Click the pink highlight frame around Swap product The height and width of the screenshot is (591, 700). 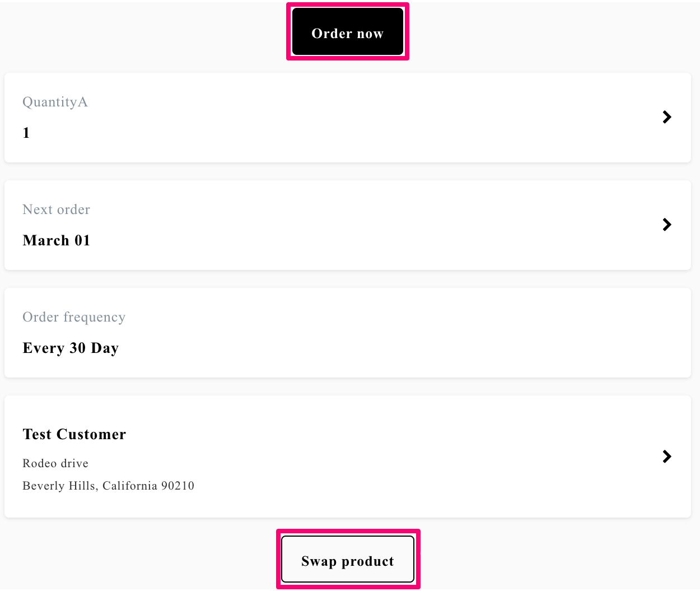[348, 532]
